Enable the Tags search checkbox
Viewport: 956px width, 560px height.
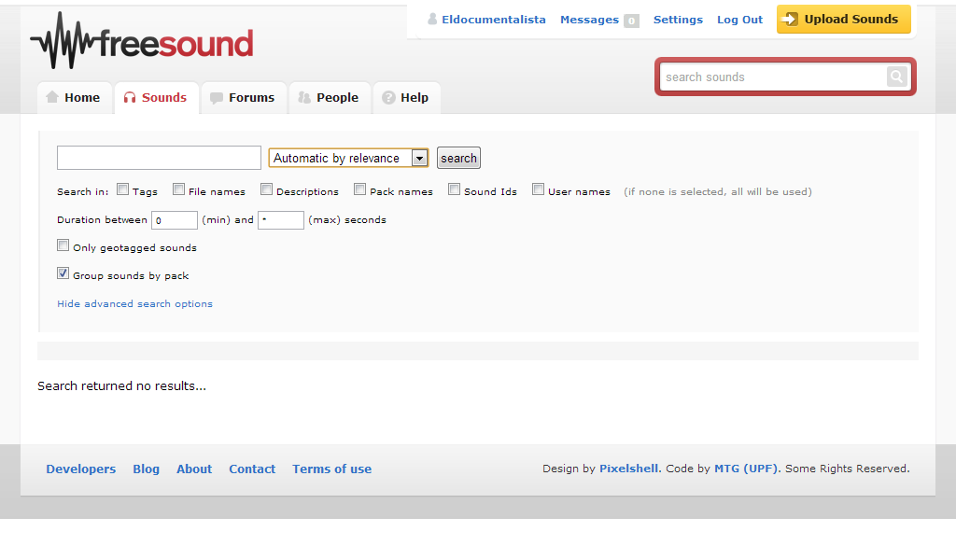[123, 189]
